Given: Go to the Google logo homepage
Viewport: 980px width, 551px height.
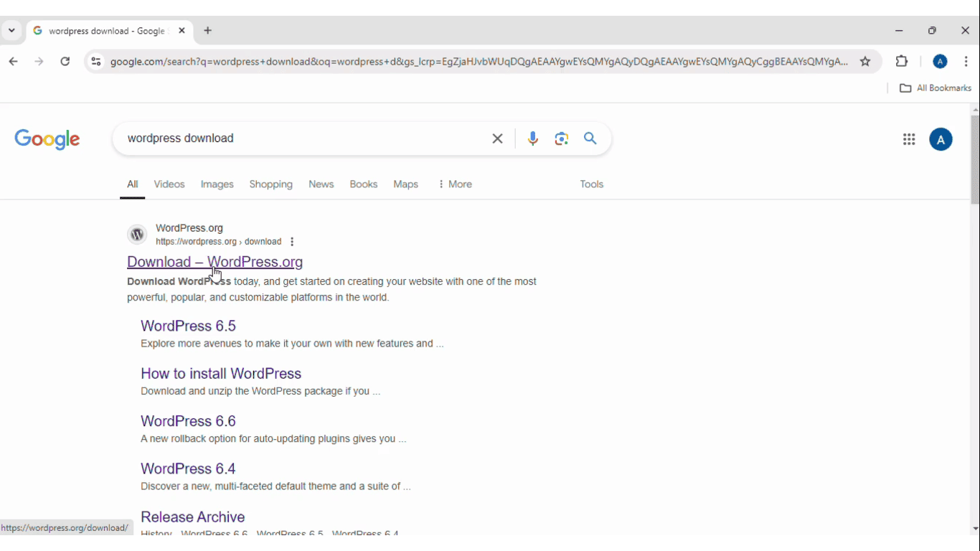Looking at the screenshot, I should [x=47, y=139].
